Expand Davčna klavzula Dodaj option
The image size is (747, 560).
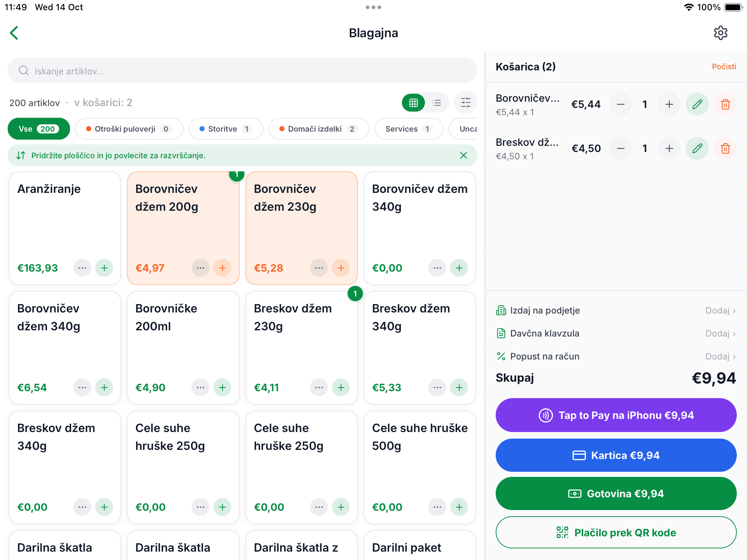pos(721,334)
